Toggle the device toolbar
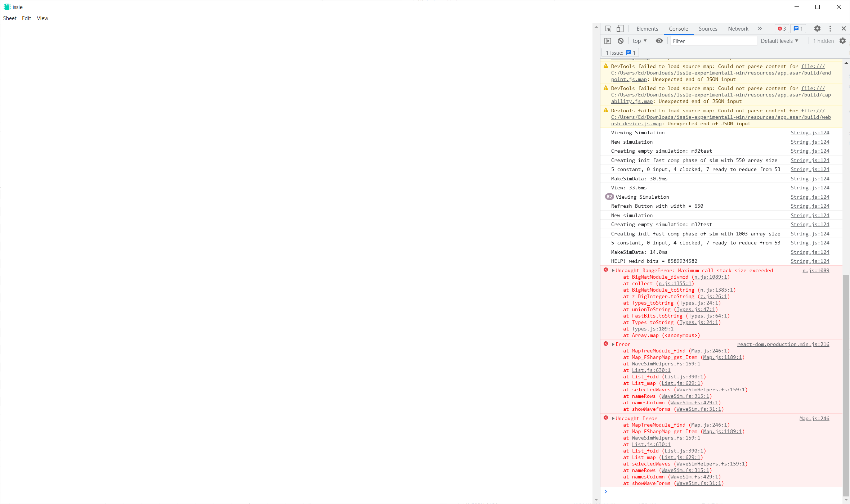The image size is (850, 504). (x=619, y=28)
